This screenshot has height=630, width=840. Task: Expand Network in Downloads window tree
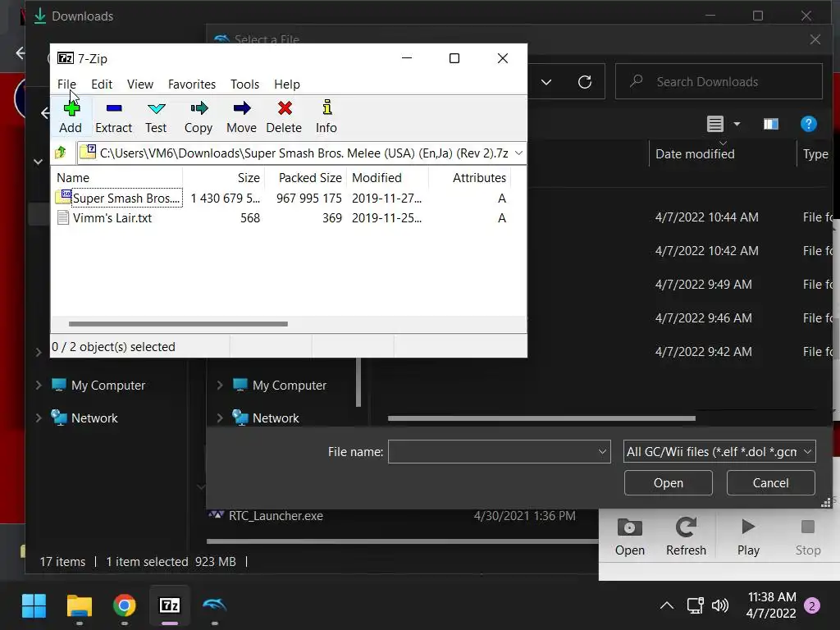tap(39, 418)
